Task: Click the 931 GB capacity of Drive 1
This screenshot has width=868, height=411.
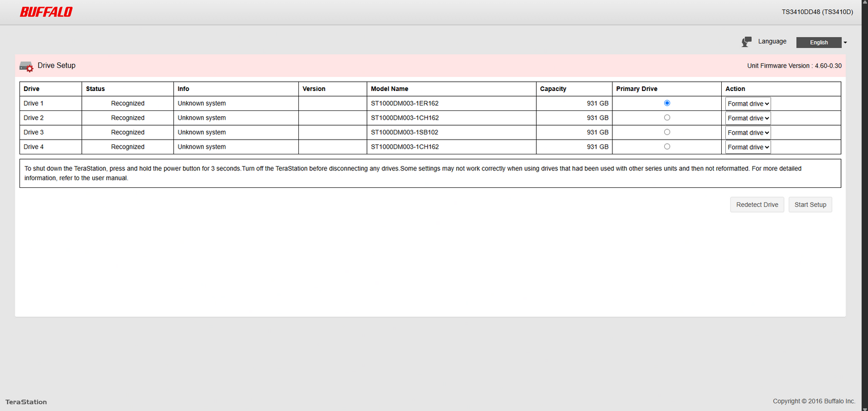Action: [x=598, y=103]
